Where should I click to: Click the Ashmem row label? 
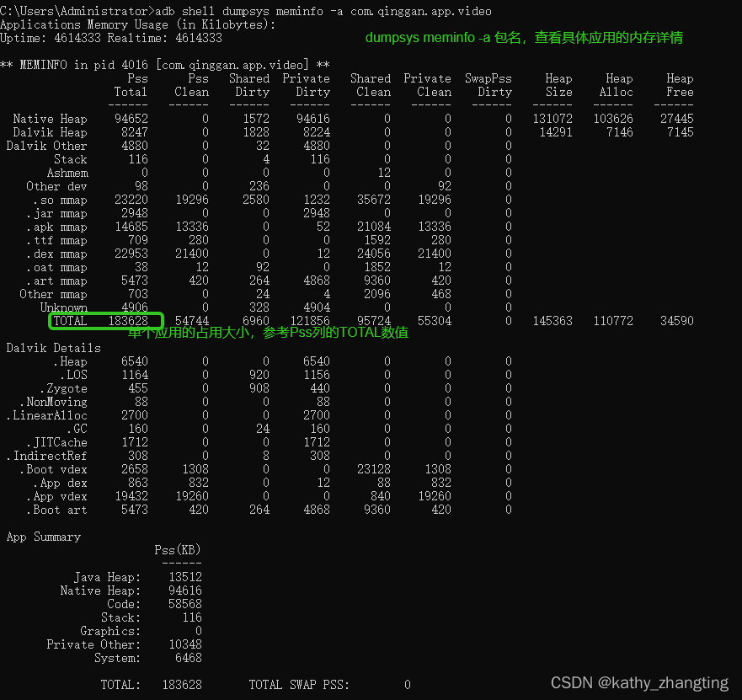point(67,173)
